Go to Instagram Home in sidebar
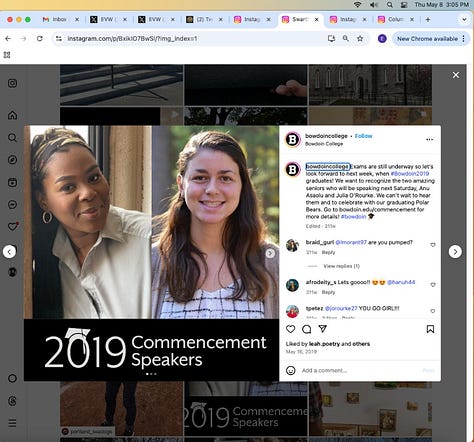Screen dimensions: 474x442 (x=12, y=115)
